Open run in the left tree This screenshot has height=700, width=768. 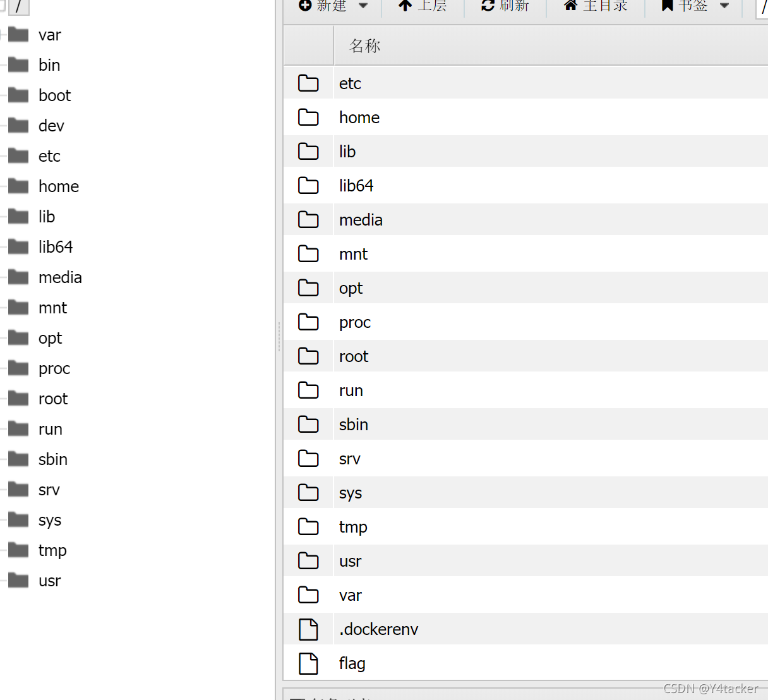51,429
